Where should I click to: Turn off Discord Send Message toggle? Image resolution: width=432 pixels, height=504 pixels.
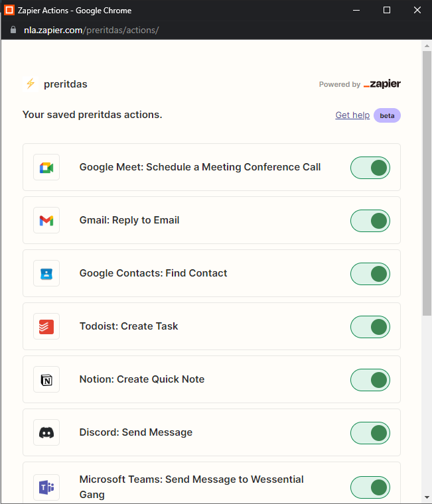pos(370,433)
